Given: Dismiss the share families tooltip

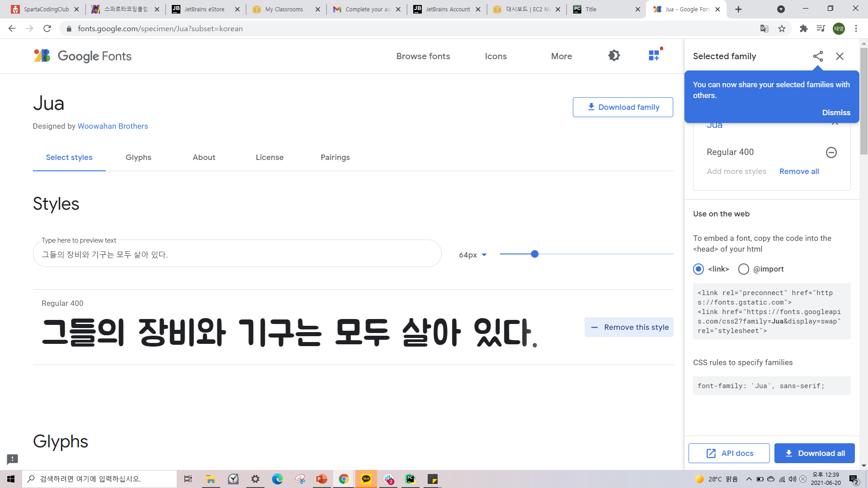Looking at the screenshot, I should click(x=836, y=113).
